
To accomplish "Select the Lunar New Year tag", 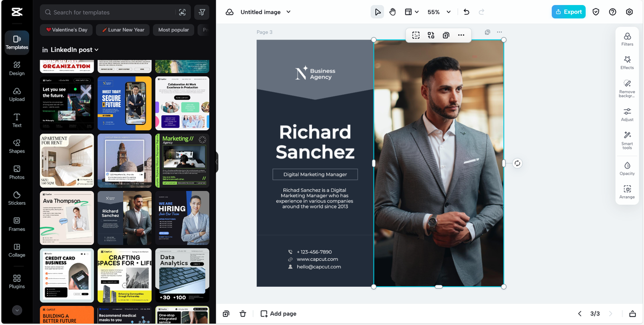I will point(123,30).
